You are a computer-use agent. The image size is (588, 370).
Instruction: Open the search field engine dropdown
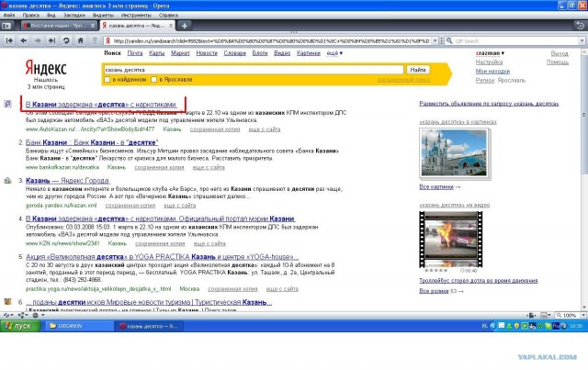point(582,40)
